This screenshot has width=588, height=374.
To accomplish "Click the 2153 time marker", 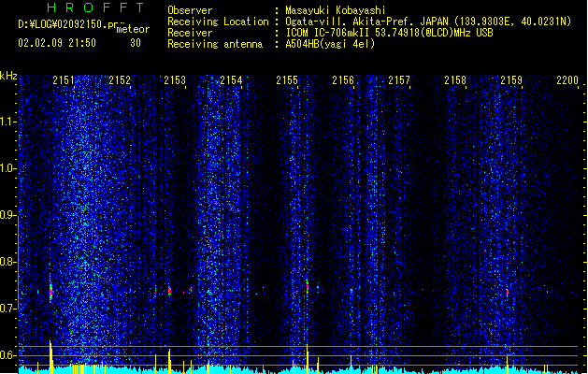I will (x=175, y=79).
